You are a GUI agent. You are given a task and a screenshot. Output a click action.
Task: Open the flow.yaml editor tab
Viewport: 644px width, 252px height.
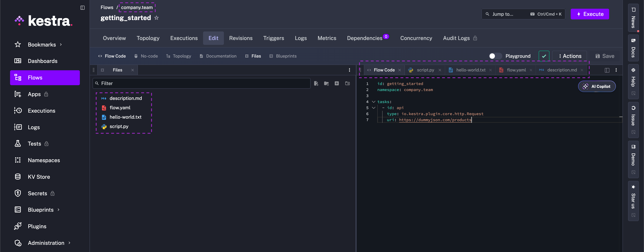pos(516,70)
